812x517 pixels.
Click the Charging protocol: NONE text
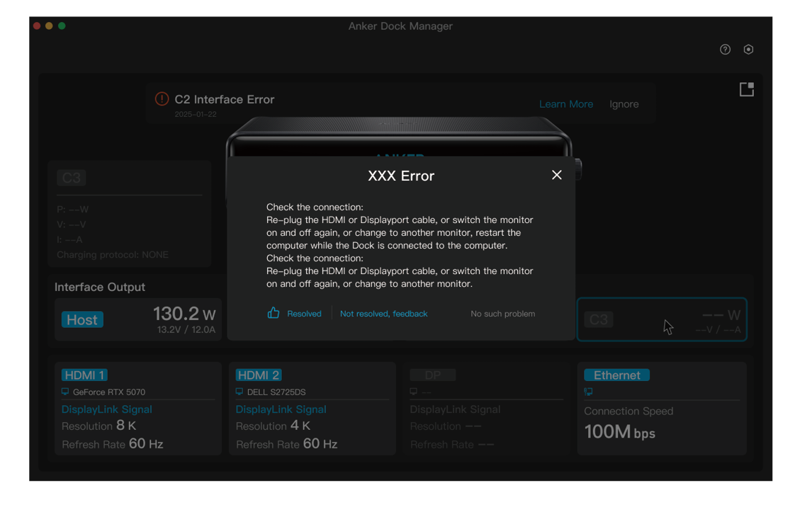tap(113, 255)
